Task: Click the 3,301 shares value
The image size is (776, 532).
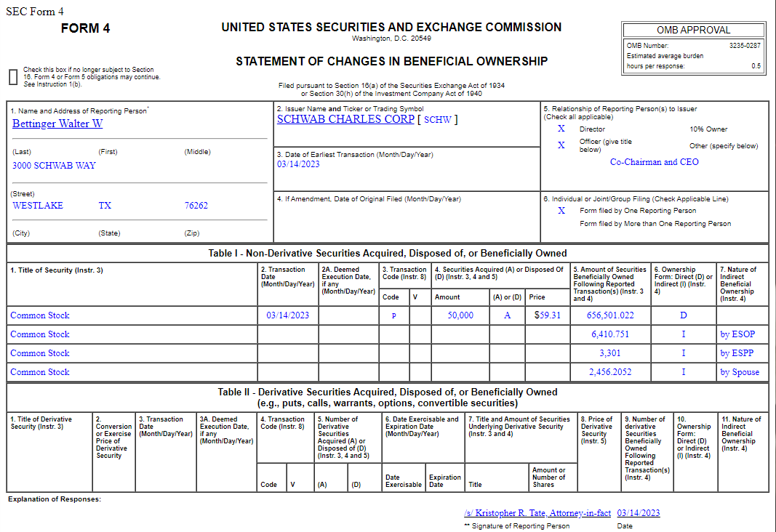Action: click(610, 353)
